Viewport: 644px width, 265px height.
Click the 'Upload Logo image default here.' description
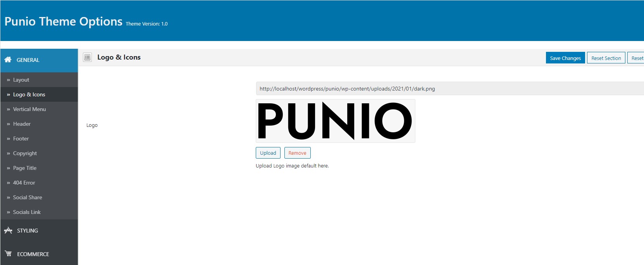(x=292, y=166)
